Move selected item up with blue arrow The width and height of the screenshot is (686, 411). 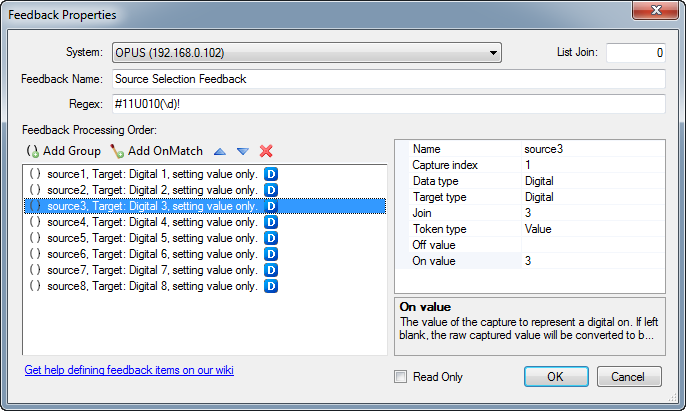[x=221, y=151]
